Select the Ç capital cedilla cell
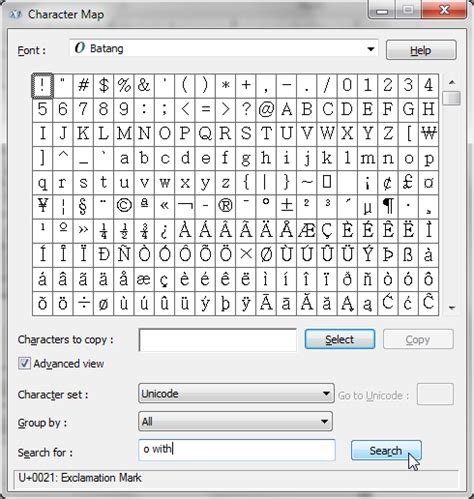The height and width of the screenshot is (499, 474). 327,230
